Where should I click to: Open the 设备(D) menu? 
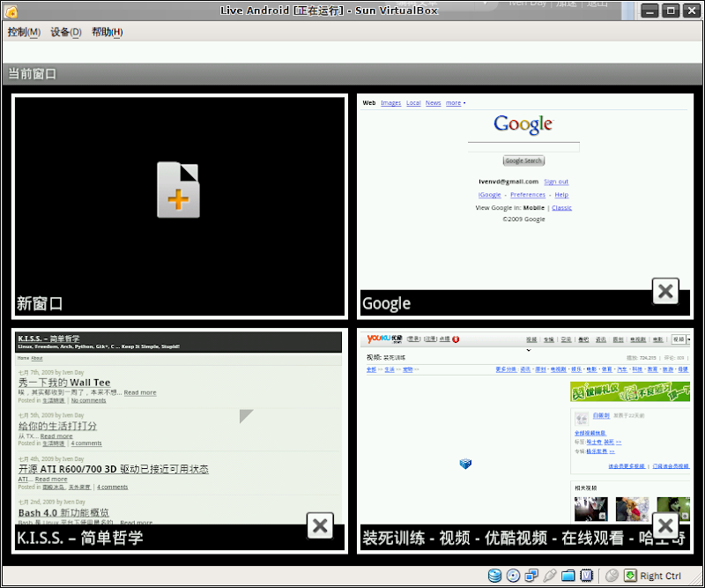point(65,32)
